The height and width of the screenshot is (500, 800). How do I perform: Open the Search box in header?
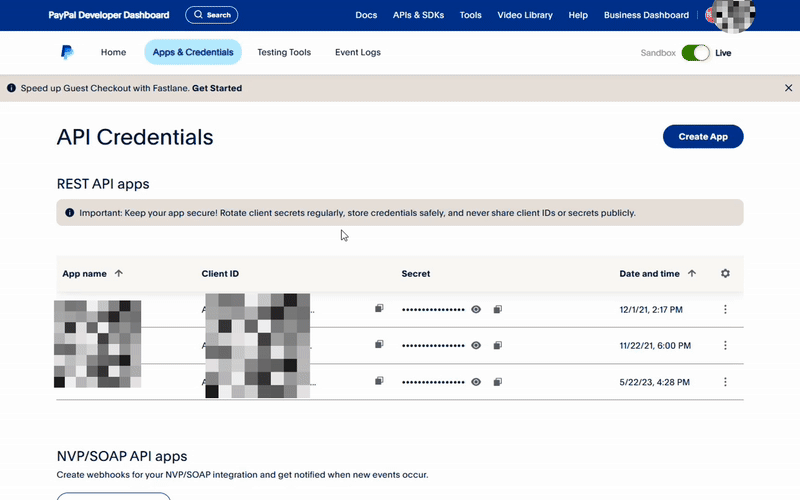tap(211, 15)
